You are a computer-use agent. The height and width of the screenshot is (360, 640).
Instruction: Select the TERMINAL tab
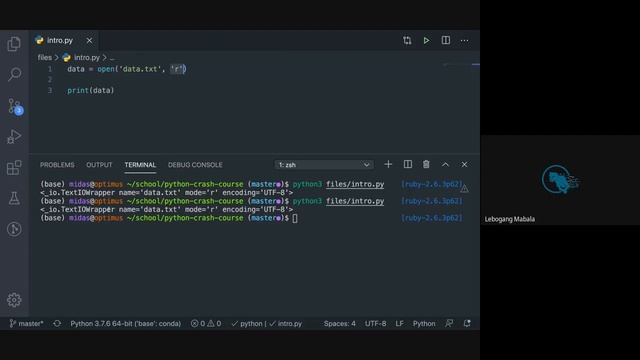point(140,165)
